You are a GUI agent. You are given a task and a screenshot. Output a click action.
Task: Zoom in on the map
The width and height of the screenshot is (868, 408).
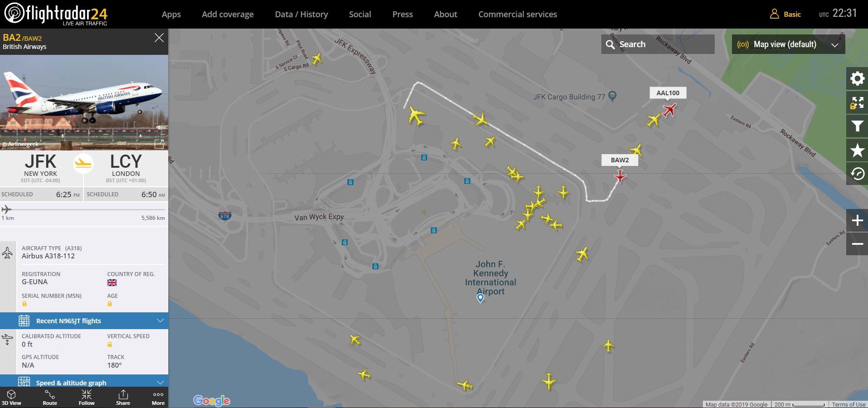(x=857, y=221)
